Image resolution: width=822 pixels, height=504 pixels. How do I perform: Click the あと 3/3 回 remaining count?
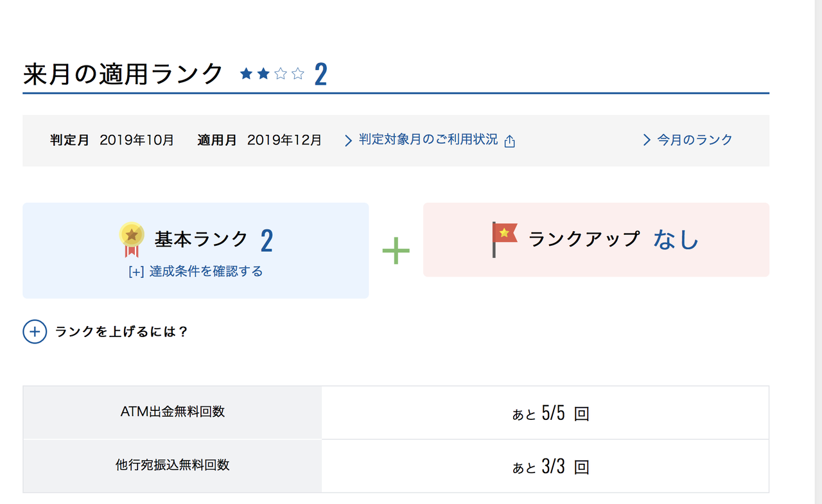click(550, 467)
